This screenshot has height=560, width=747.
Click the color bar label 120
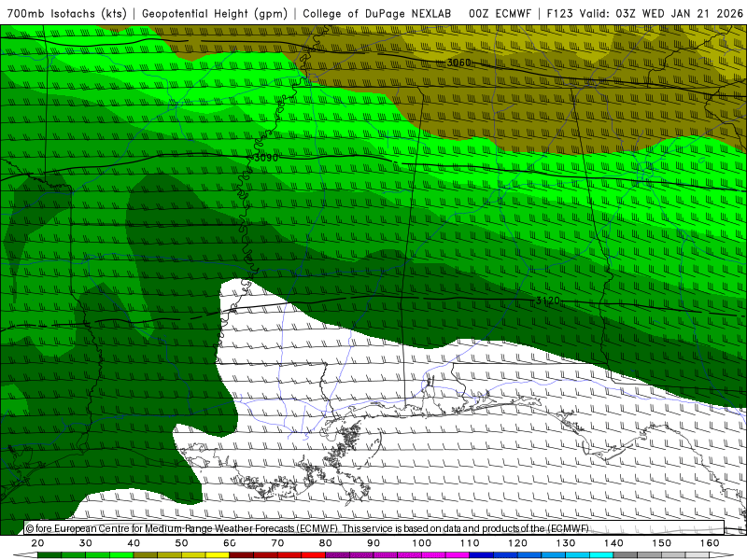[518, 543]
